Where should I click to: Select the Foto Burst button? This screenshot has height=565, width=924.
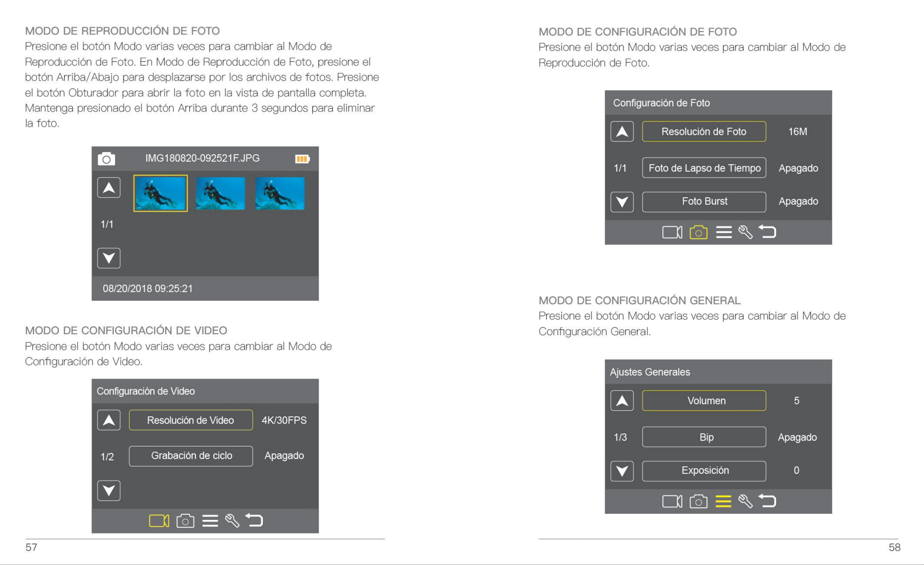(x=704, y=202)
